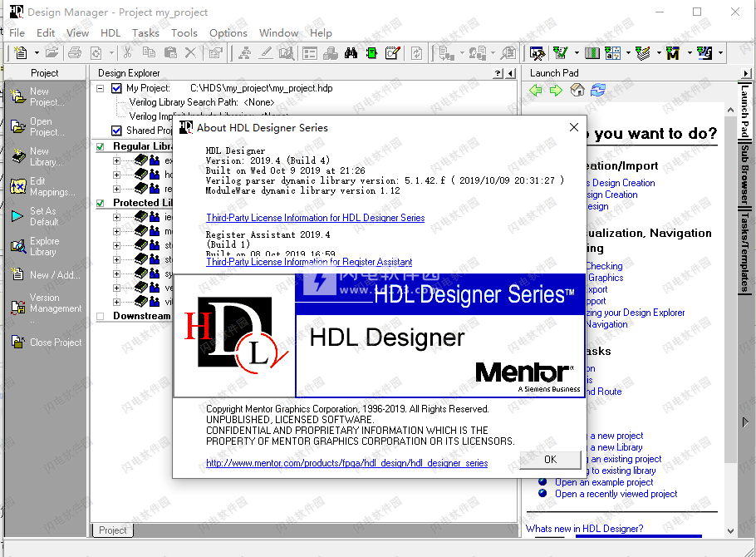Close the About HDL Designer Series dialog

click(x=574, y=127)
